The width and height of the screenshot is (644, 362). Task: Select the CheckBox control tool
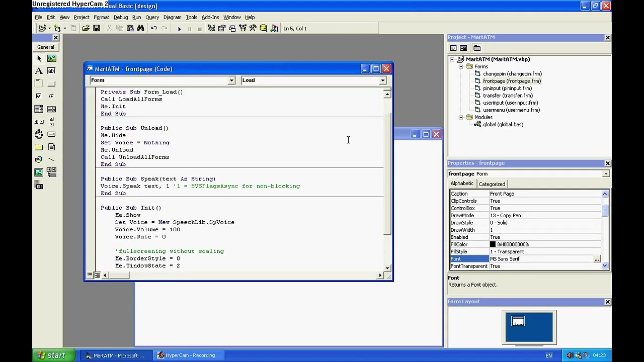tap(39, 96)
